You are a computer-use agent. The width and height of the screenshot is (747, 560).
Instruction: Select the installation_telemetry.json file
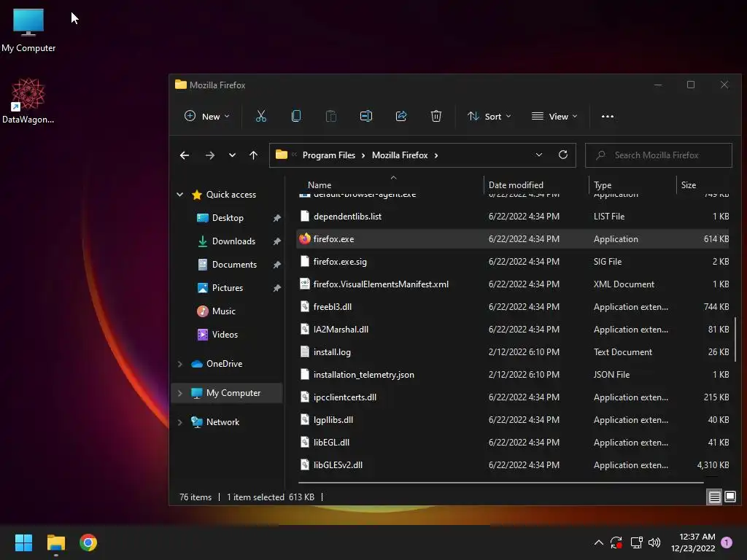coord(513,374)
